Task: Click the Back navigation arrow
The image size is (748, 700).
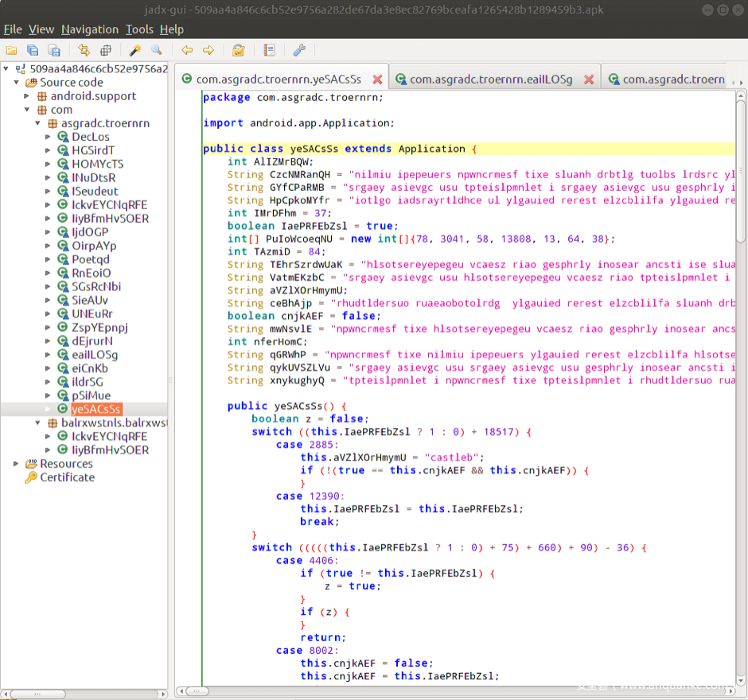Action: pyautogui.click(x=187, y=50)
